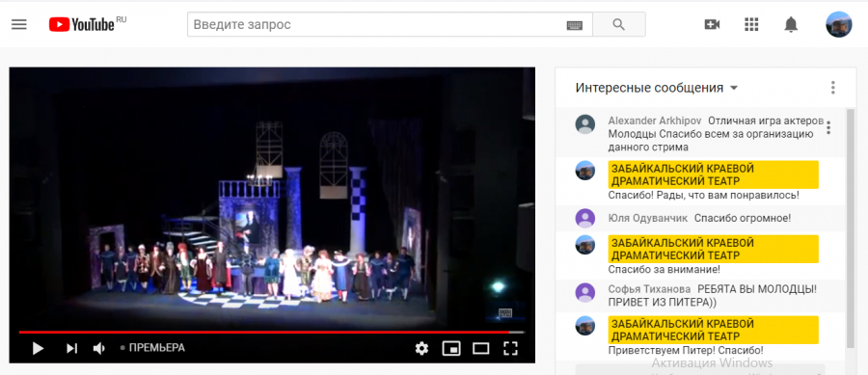The height and width of the screenshot is (375, 868).
Task: Click the magnifier search button
Action: [x=619, y=24]
